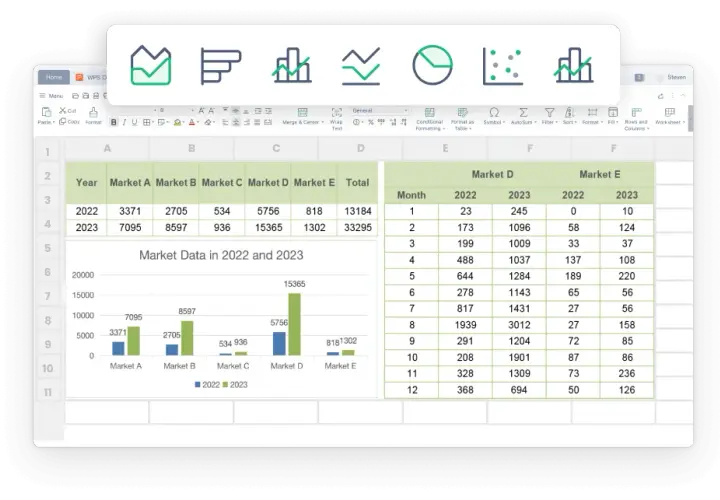Choose the scatter plot chart icon
720x500 pixels.
(x=503, y=67)
